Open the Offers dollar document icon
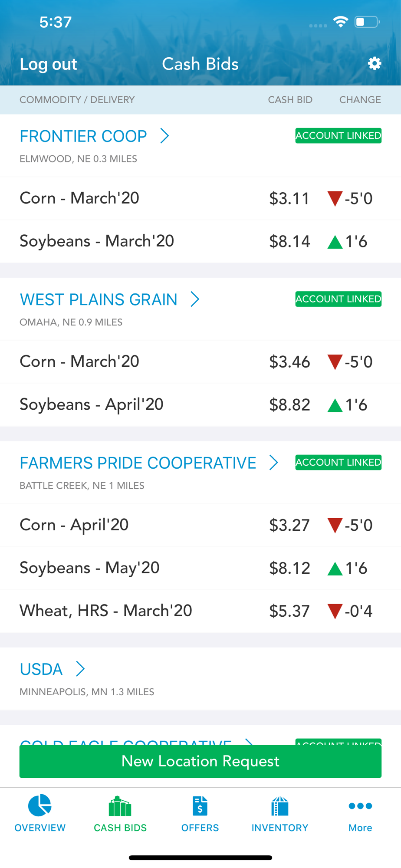Screen dimensions: 401x868 200,806
